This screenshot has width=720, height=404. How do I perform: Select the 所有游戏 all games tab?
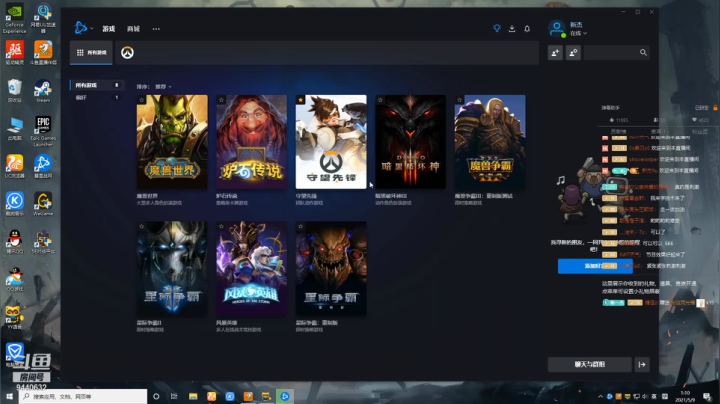[91, 52]
